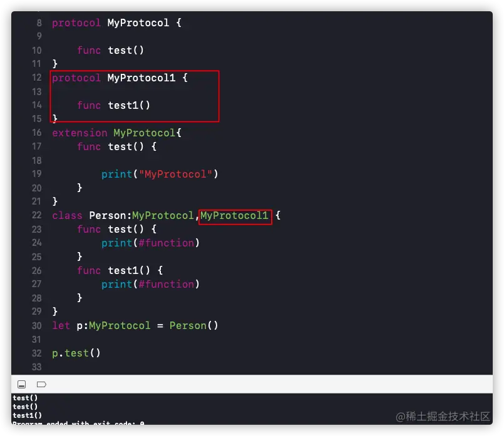Click gutter line number 14

click(x=37, y=105)
